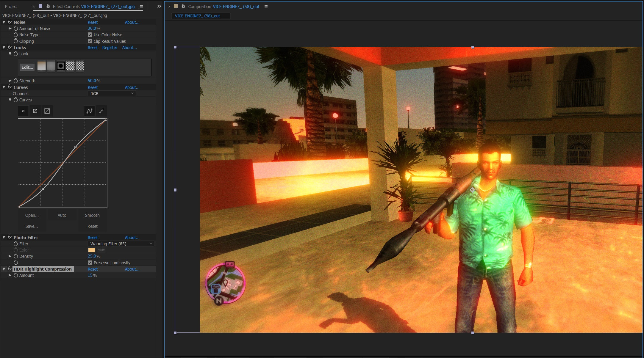Screen dimensions: 644x358
Task: Toggle the Noise effect fx switch
Action: click(10, 22)
